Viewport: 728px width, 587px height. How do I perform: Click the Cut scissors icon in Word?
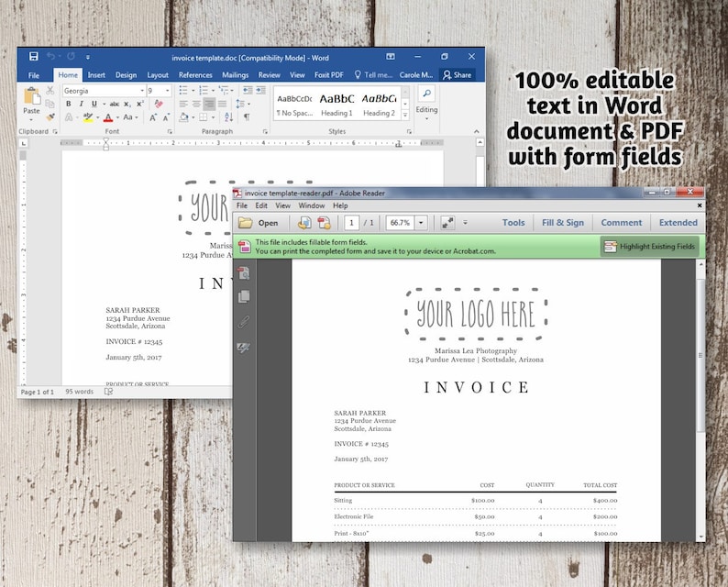[x=50, y=91]
